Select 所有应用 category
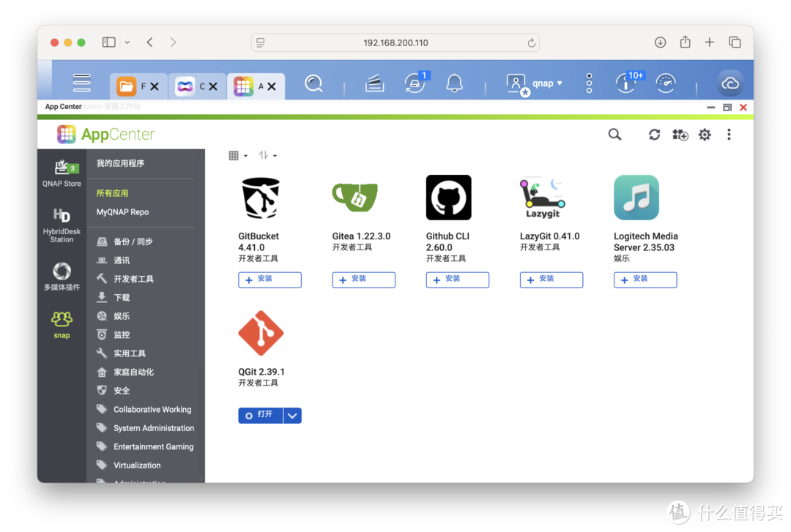 [x=112, y=193]
